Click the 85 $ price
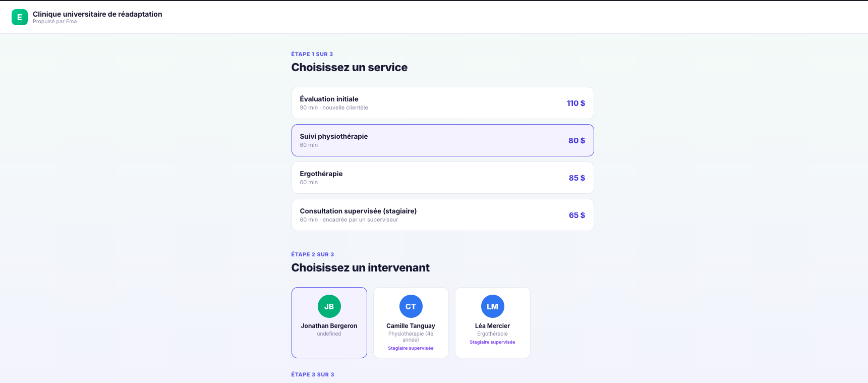The width and height of the screenshot is (868, 383). click(x=577, y=178)
